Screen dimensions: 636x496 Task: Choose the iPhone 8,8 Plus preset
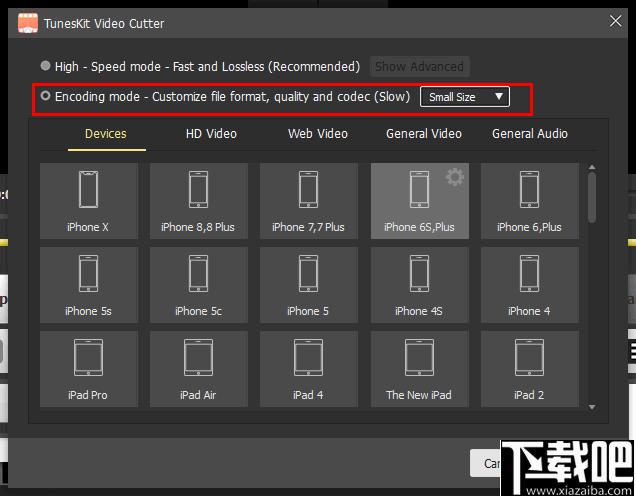(198, 201)
